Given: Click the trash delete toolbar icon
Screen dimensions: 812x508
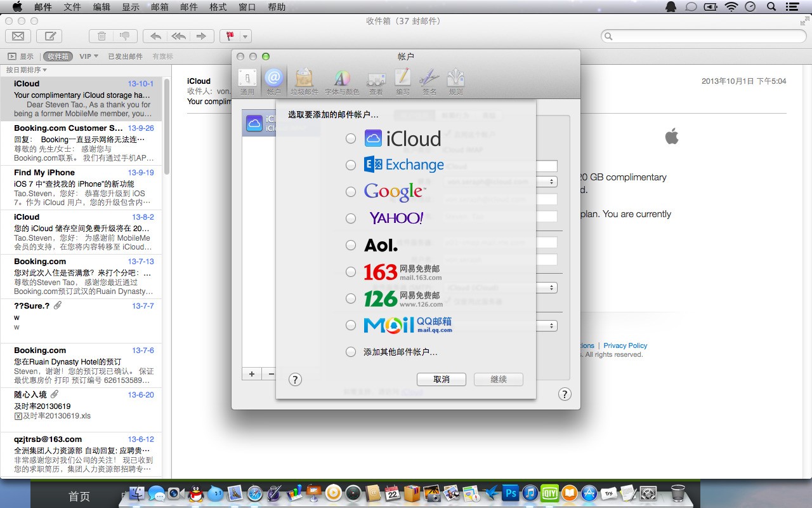Looking at the screenshot, I should (x=101, y=36).
